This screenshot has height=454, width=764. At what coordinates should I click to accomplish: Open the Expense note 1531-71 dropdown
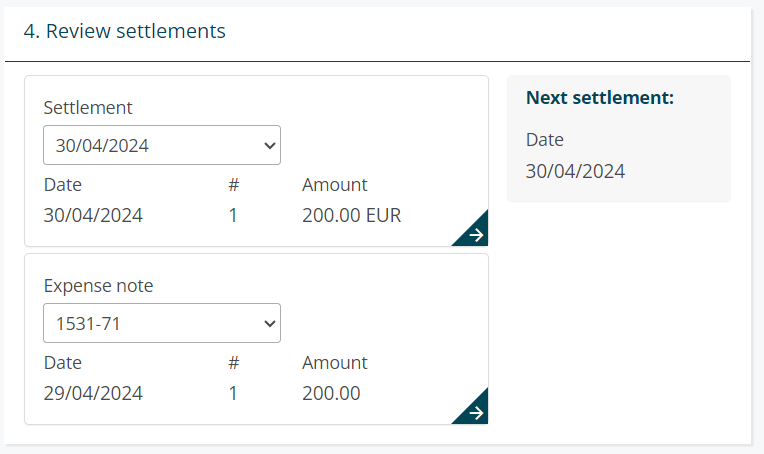pos(161,323)
